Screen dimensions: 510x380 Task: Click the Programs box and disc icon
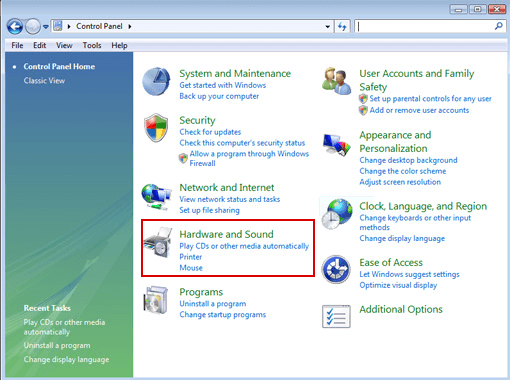point(156,300)
